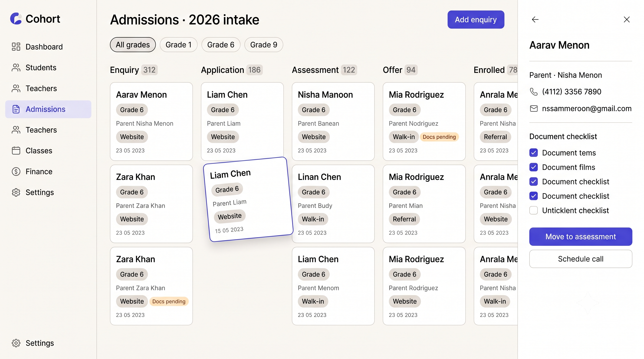Open Dashboard via its grid icon
Screen dimensions: 644x359
coord(16,47)
